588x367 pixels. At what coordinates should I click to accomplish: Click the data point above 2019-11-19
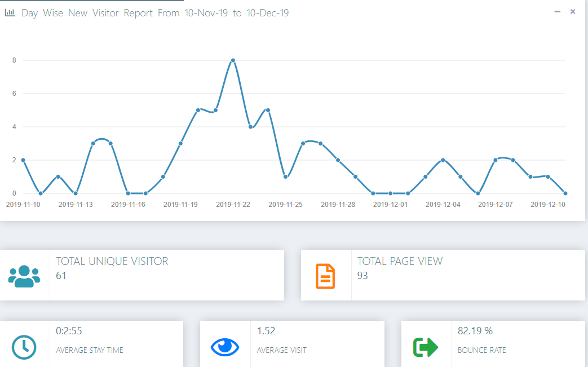[x=180, y=144]
